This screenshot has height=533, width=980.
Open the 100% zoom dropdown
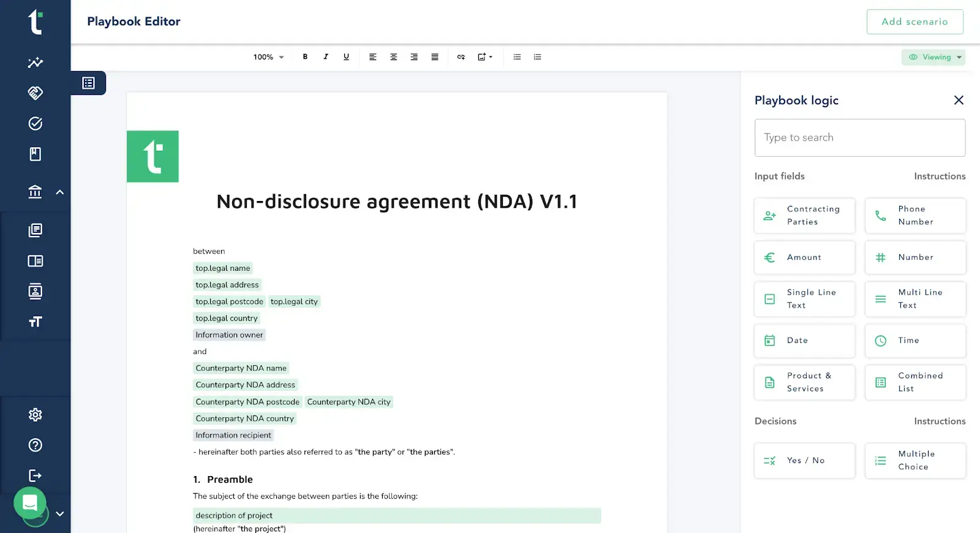pos(269,57)
